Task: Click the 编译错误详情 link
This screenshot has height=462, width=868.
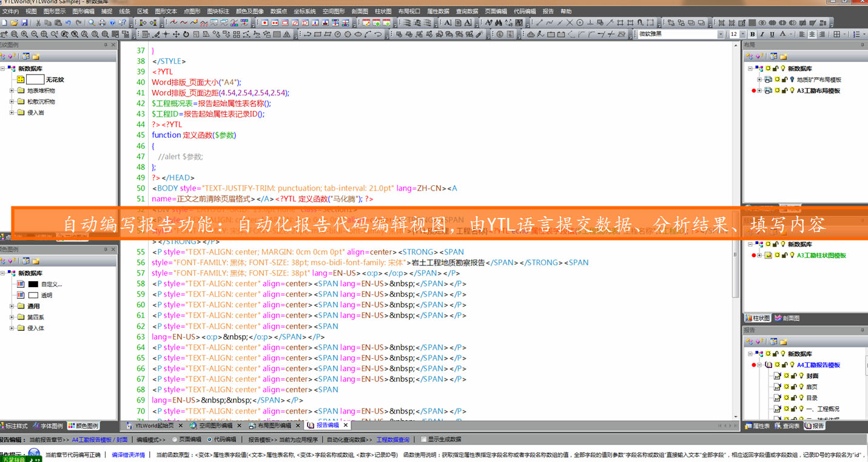Action: (x=129, y=454)
